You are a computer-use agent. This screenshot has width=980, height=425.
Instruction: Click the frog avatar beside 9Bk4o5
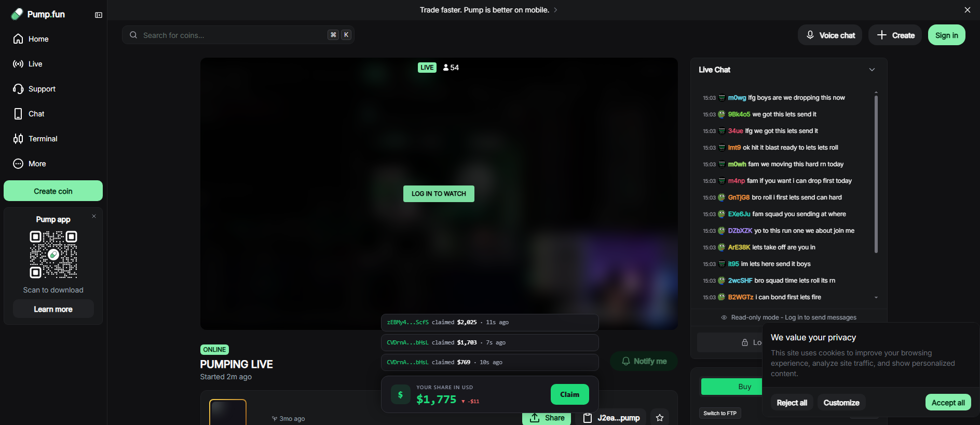point(722,114)
